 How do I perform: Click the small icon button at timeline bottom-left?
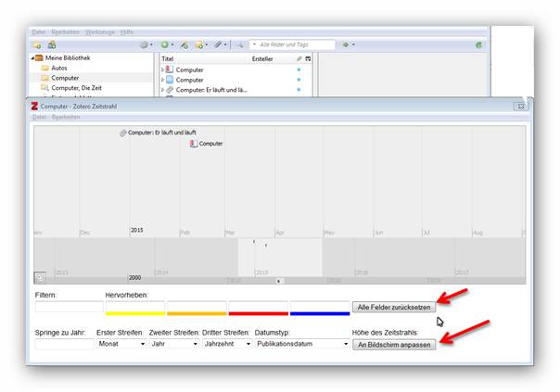click(40, 277)
